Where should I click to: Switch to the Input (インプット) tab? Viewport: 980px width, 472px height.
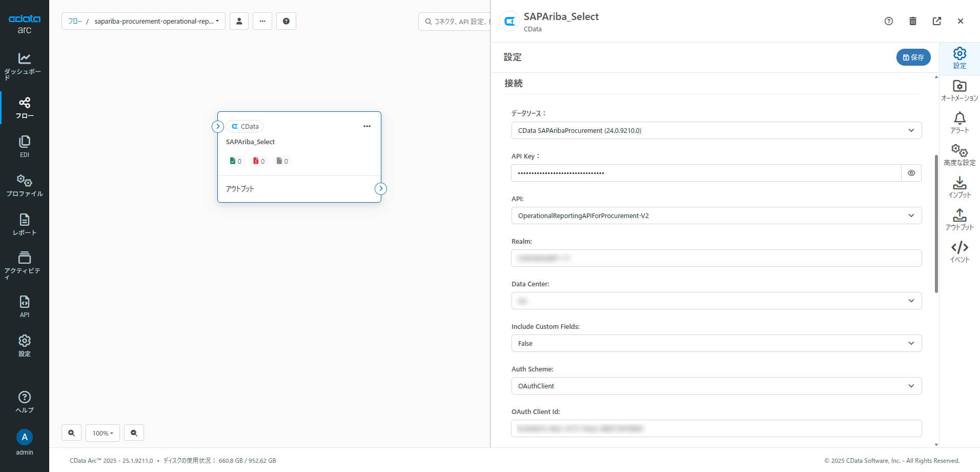click(959, 187)
